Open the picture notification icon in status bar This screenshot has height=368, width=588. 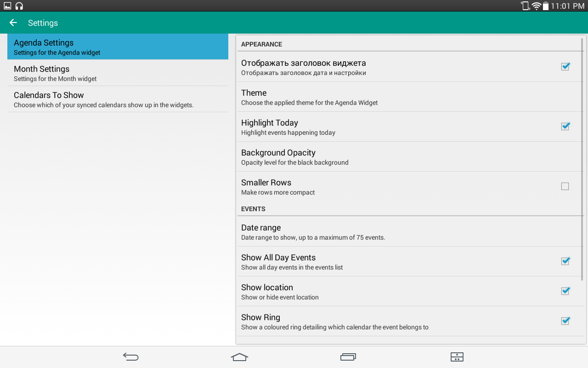tap(7, 6)
